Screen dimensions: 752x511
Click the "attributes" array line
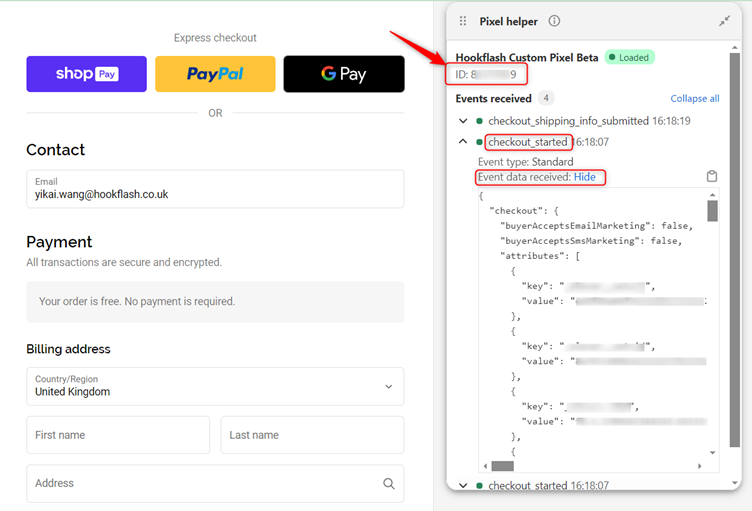pos(540,256)
